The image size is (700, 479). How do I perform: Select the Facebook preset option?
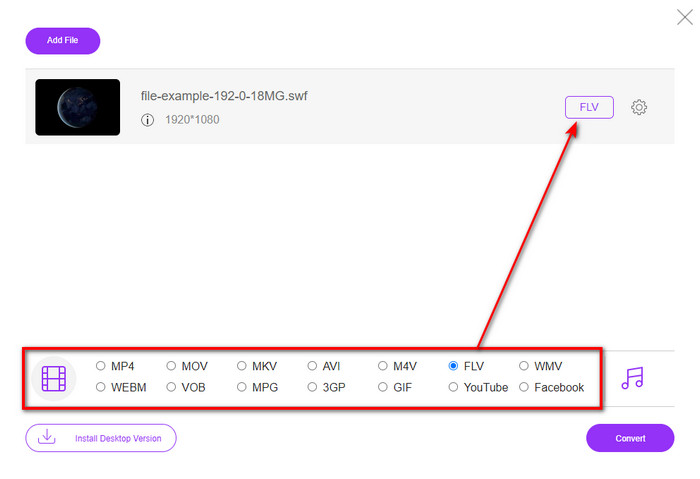click(x=524, y=387)
